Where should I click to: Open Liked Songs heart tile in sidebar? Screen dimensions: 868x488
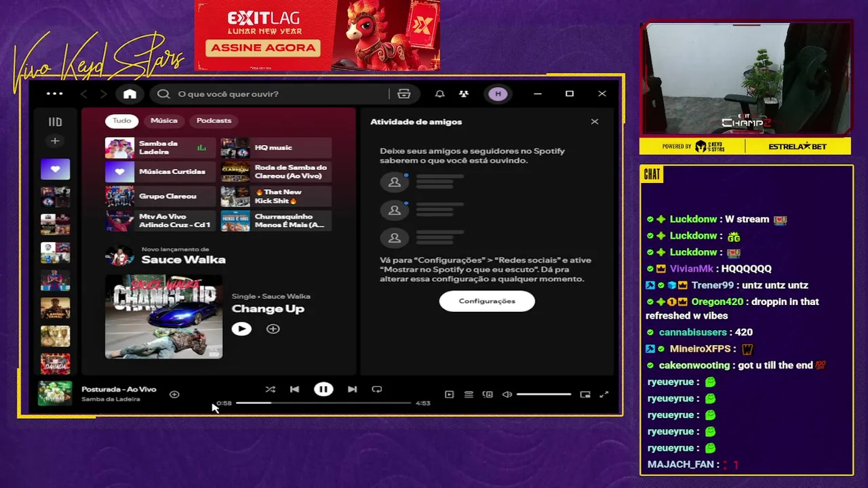[55, 169]
